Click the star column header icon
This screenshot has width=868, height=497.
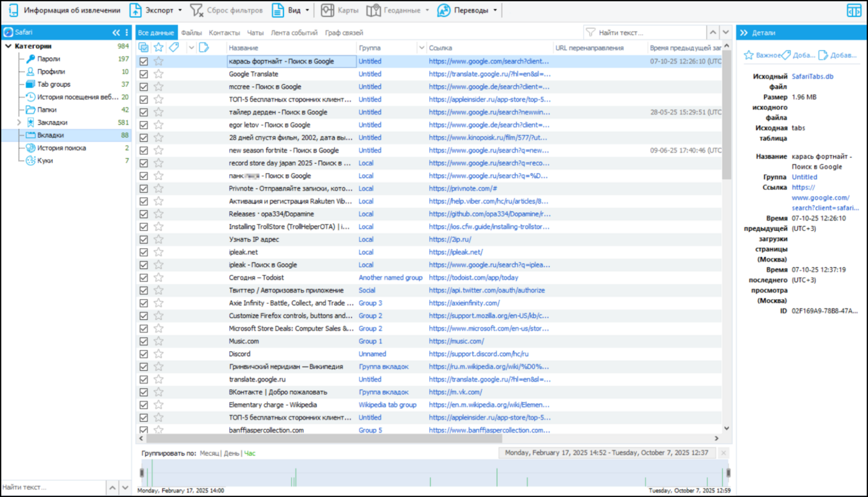[x=159, y=48]
